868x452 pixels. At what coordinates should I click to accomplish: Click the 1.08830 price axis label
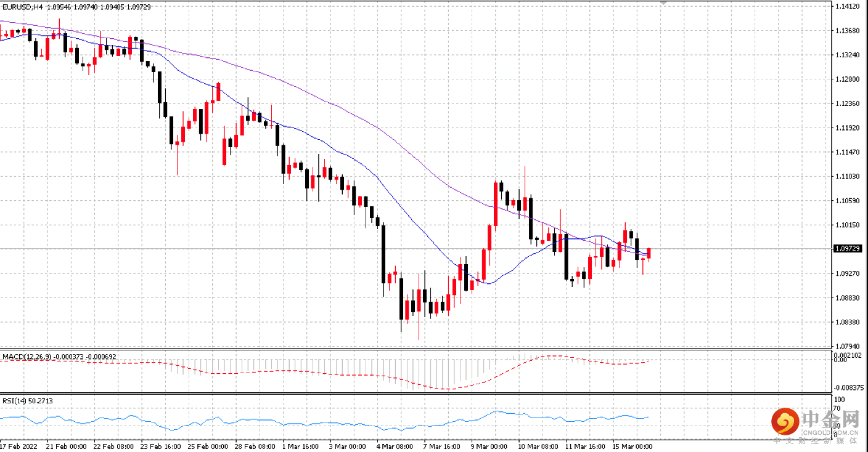point(846,298)
